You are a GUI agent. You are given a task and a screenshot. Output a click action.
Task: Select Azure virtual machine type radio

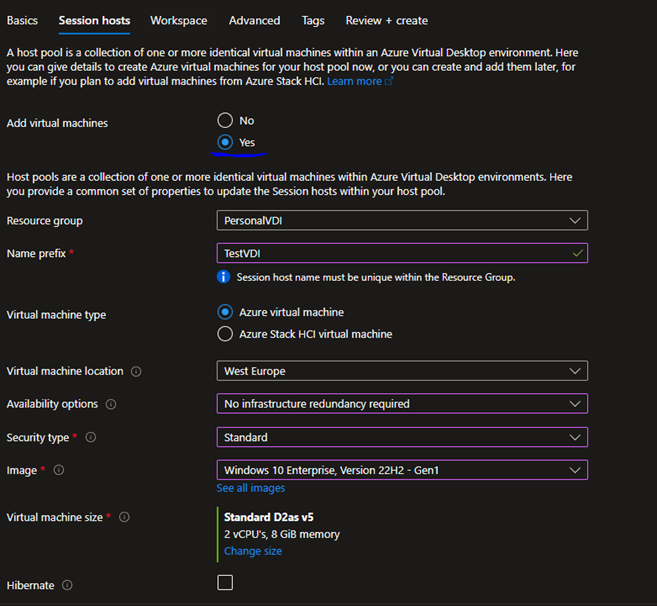pyautogui.click(x=225, y=312)
